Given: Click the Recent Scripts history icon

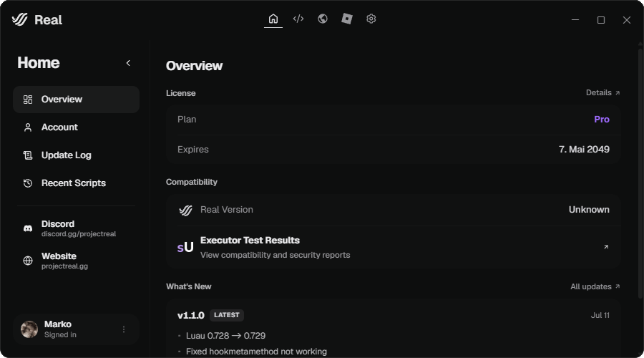Looking at the screenshot, I should [27, 183].
